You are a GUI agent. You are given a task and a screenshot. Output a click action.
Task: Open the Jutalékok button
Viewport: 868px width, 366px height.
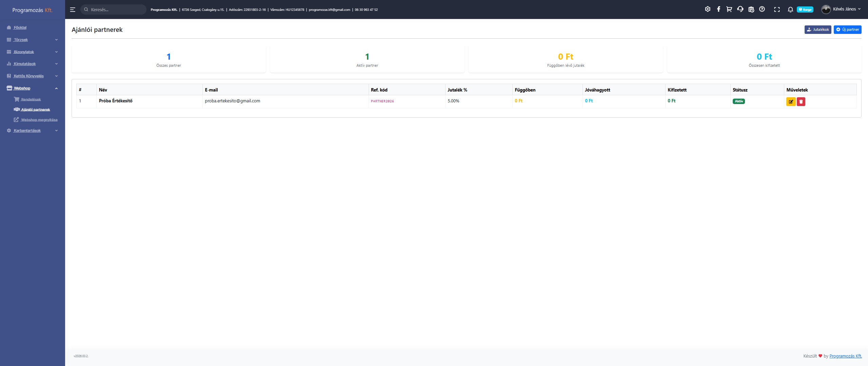coord(817,29)
